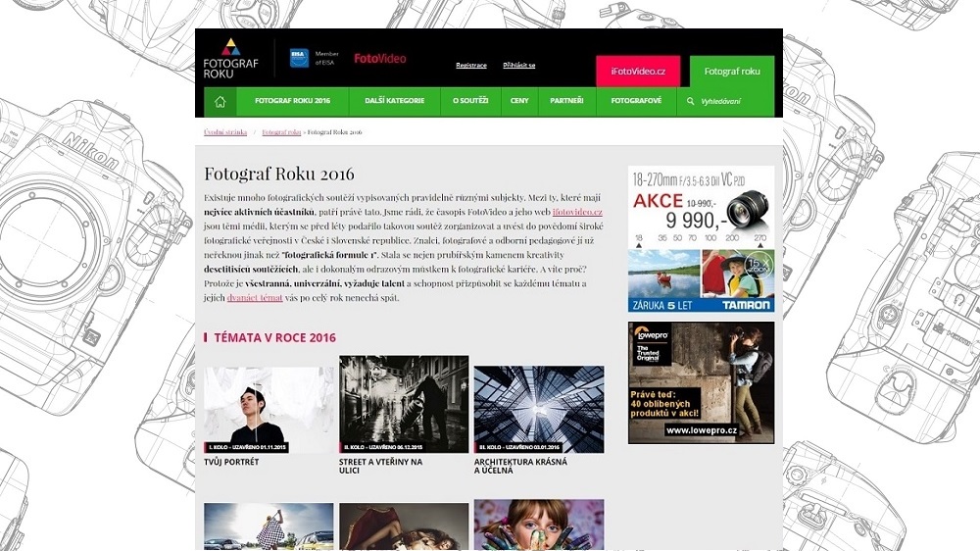Open the Lowepro backpack ad
This screenshot has width=980, height=551.
(x=702, y=382)
